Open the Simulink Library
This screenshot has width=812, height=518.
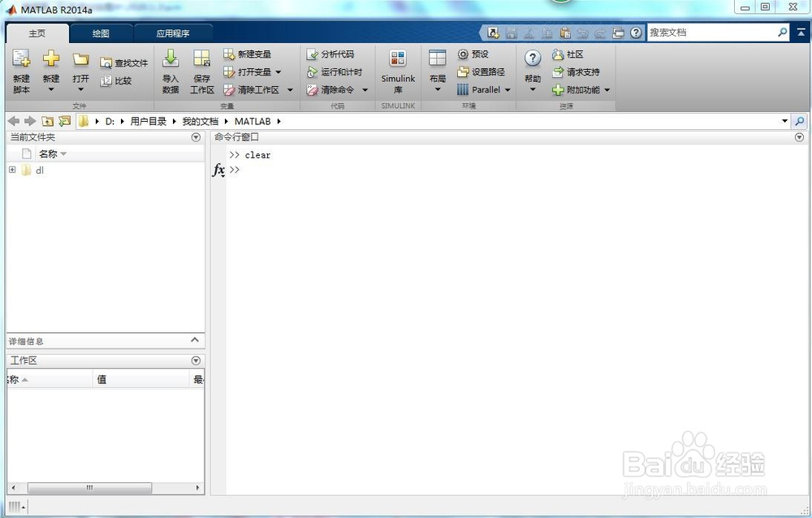398,71
